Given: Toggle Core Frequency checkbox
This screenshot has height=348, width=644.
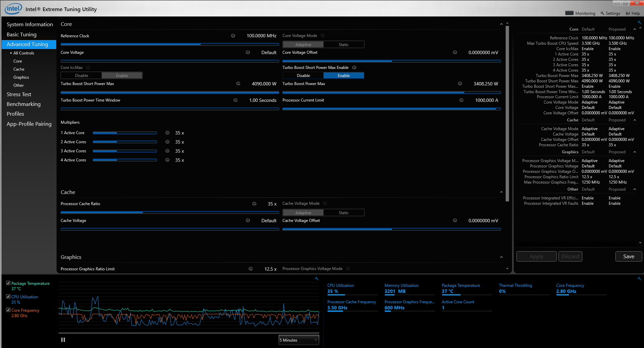Looking at the screenshot, I should click(8, 310).
